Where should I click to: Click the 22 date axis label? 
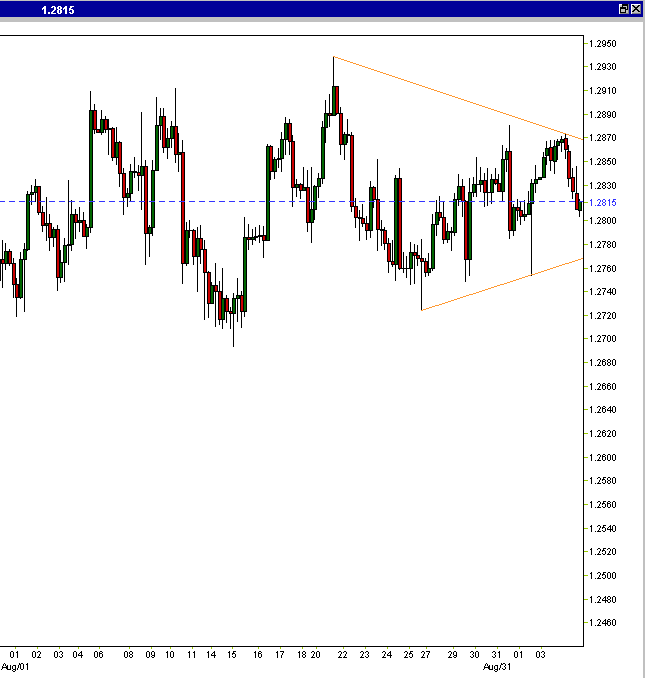click(342, 655)
